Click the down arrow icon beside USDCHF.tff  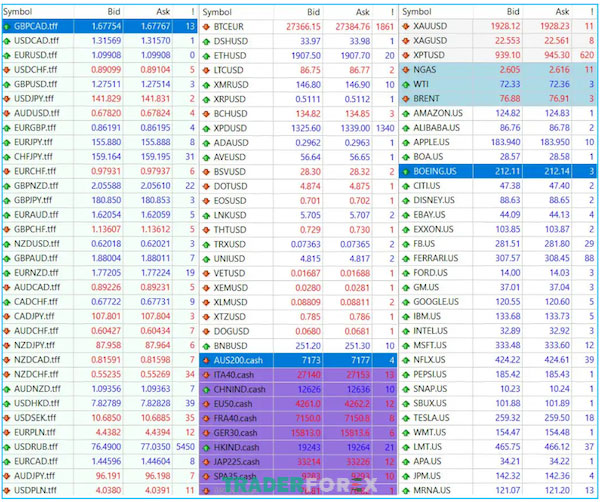tap(7, 70)
